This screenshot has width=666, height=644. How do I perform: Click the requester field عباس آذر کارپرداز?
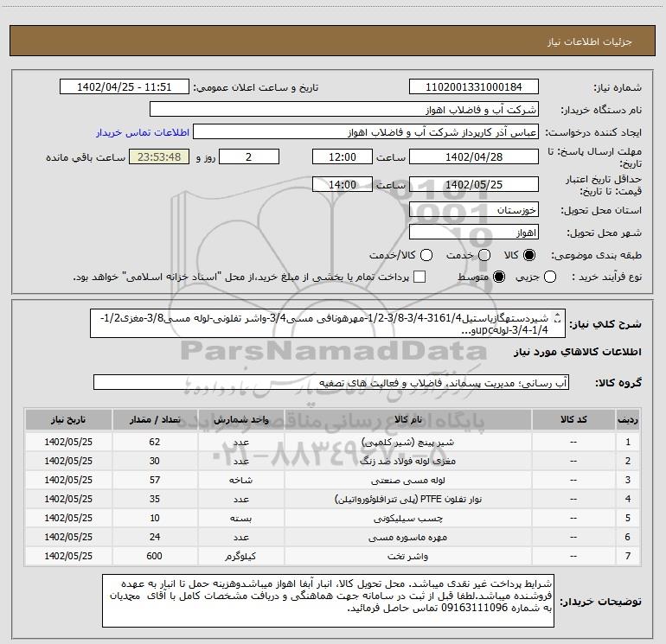pyautogui.click(x=366, y=132)
